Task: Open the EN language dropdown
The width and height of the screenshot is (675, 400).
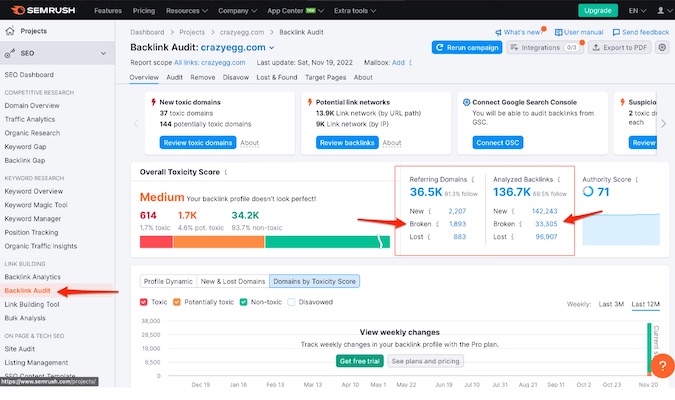Action: coord(637,11)
